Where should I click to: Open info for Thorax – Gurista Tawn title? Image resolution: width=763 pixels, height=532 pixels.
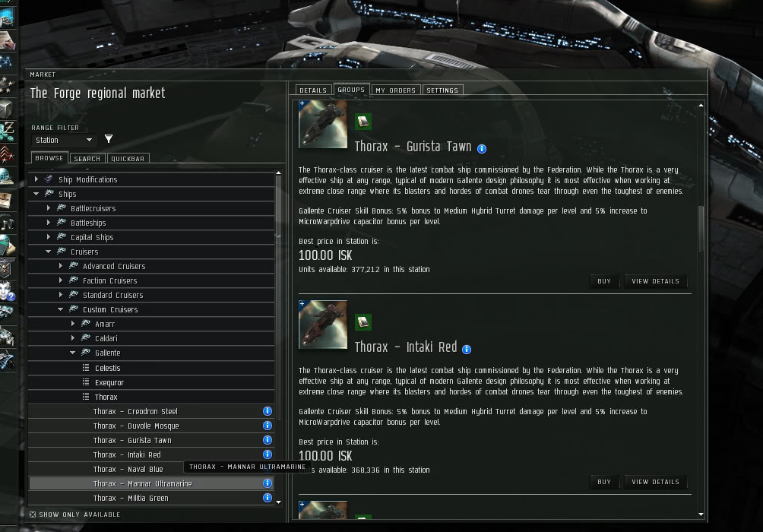(x=482, y=149)
